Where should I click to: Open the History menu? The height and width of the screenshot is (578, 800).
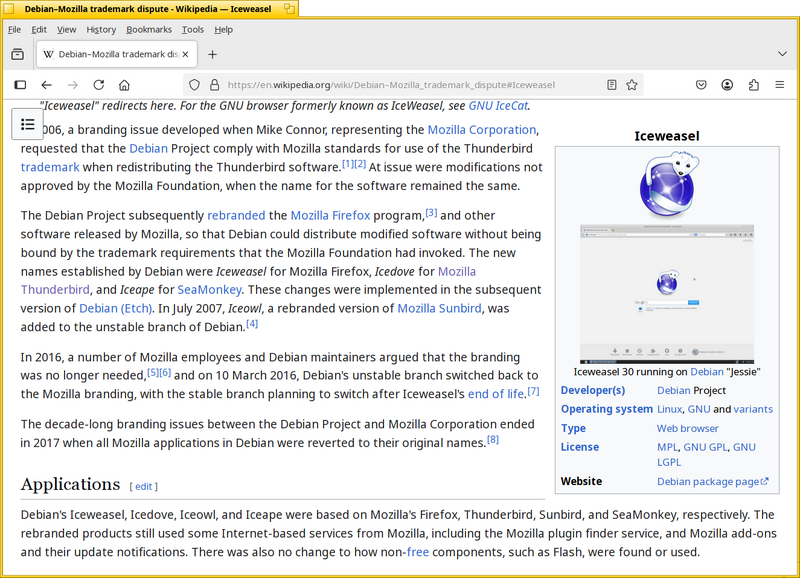click(x=101, y=30)
